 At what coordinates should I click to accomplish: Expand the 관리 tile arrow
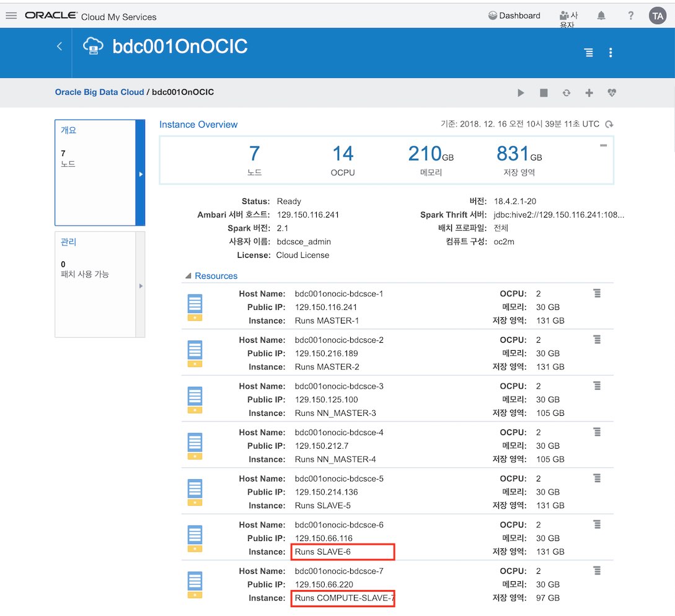[x=140, y=286]
